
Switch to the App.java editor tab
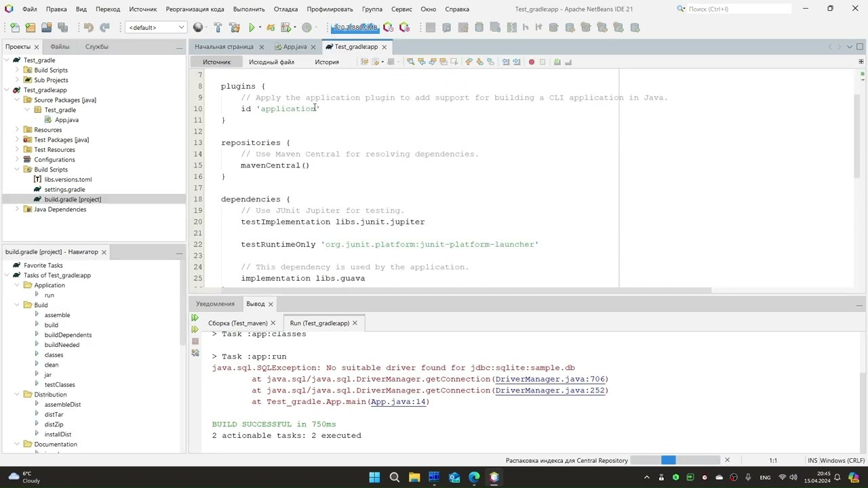pos(295,47)
